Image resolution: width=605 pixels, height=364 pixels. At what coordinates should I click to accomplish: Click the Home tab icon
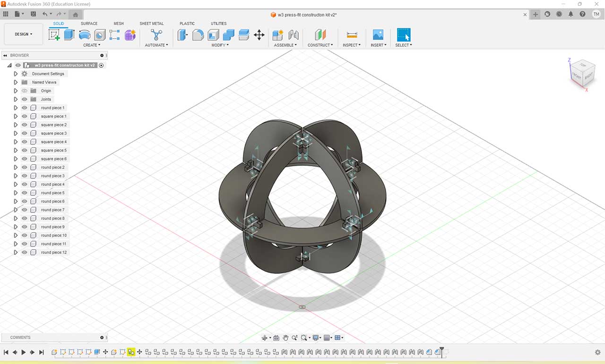[x=75, y=15]
